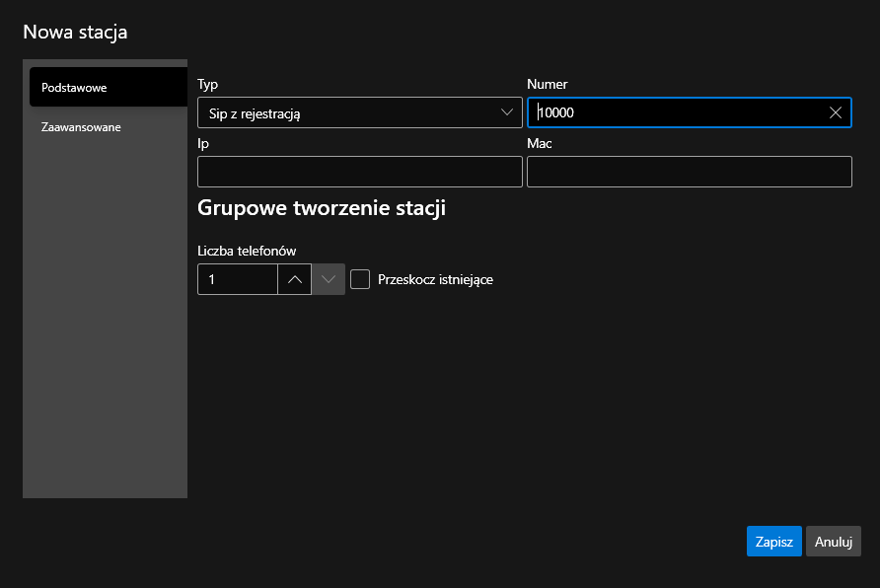
Task: Click the chevron on the Typ dropdown
Action: (506, 111)
